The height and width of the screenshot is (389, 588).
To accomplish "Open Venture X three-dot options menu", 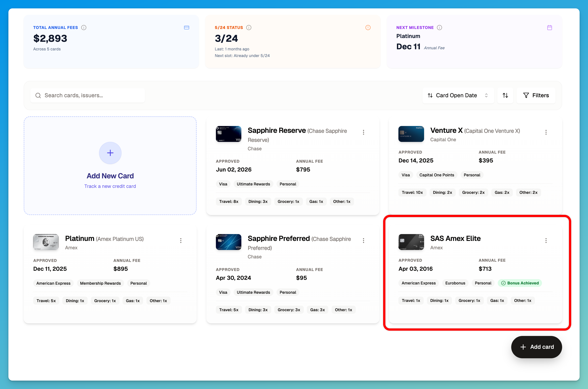I will coord(546,132).
